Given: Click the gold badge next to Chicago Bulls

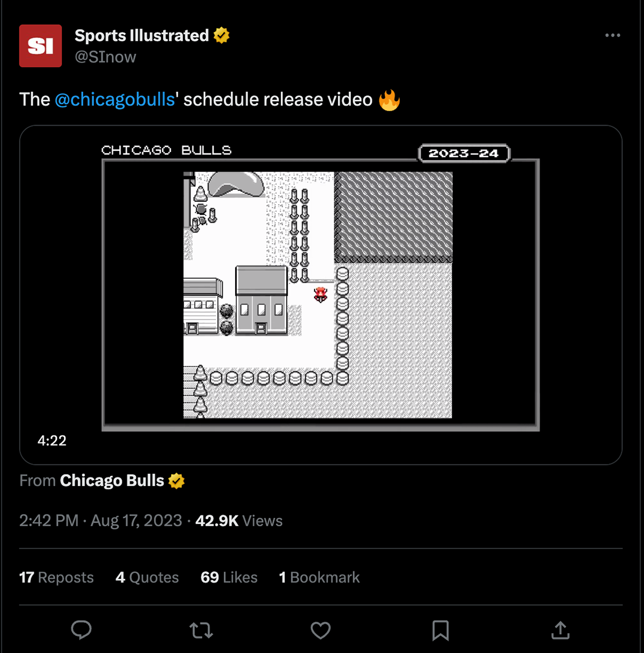Looking at the screenshot, I should coord(177,481).
